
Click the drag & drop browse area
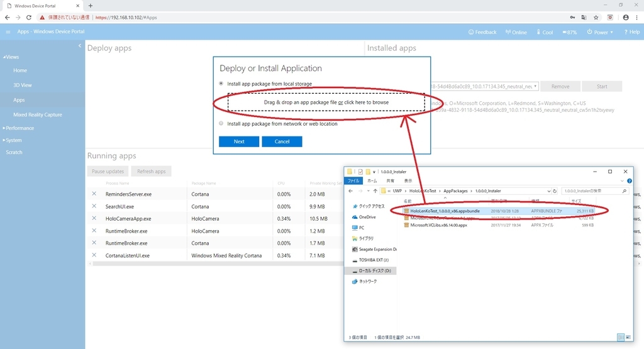coord(326,102)
